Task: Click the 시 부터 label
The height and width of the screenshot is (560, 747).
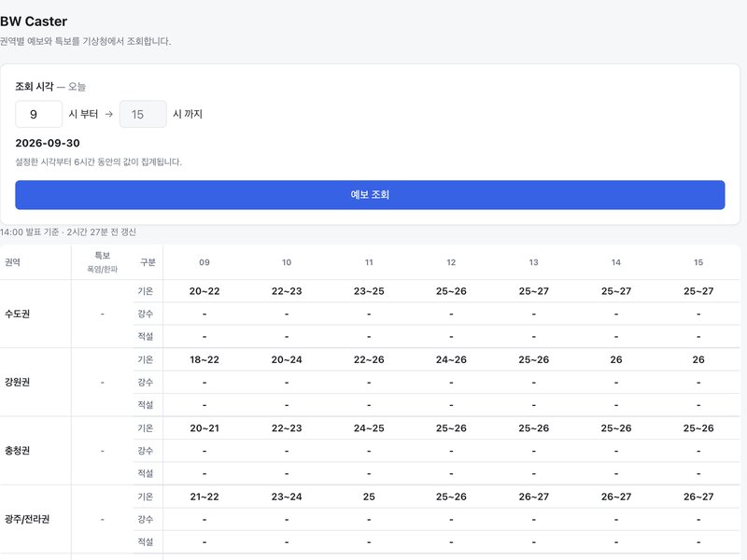Action: coord(83,114)
